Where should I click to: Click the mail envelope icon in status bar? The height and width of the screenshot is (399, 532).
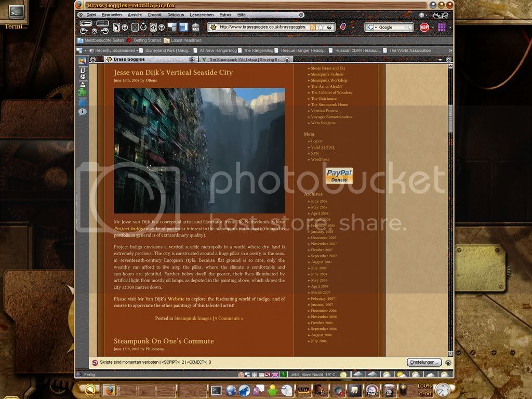point(262,375)
